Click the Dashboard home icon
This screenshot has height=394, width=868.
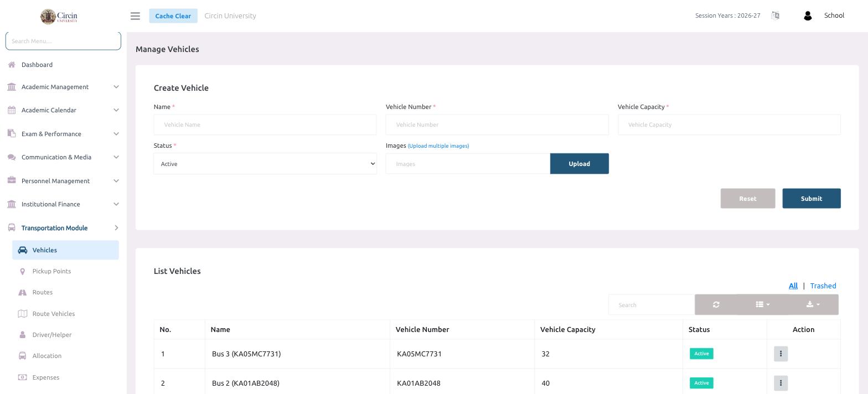pos(12,65)
